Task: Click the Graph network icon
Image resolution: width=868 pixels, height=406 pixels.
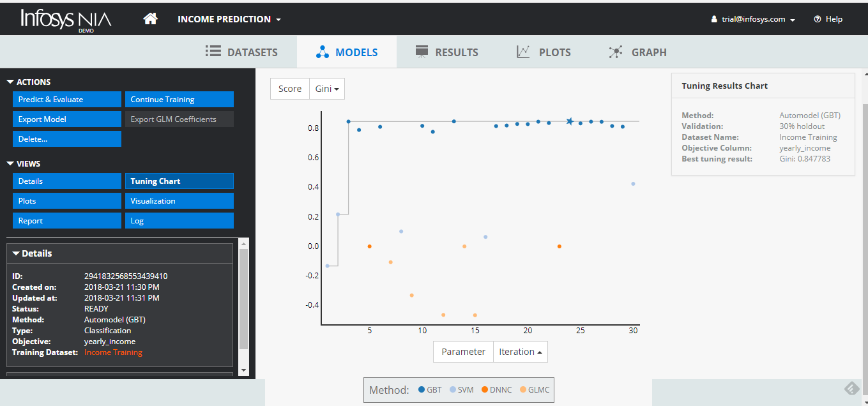Action: pos(616,52)
